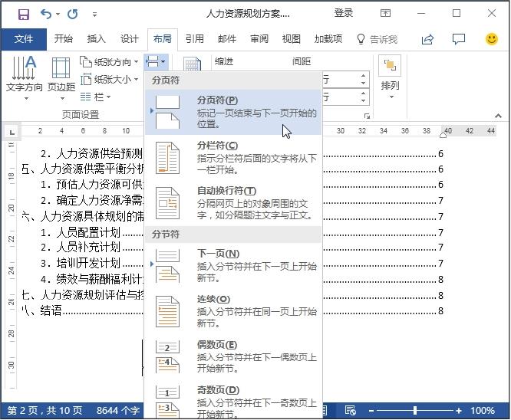511x420 pixels.
Task: Open paragraph dialog launcher icon
Action: [367, 116]
